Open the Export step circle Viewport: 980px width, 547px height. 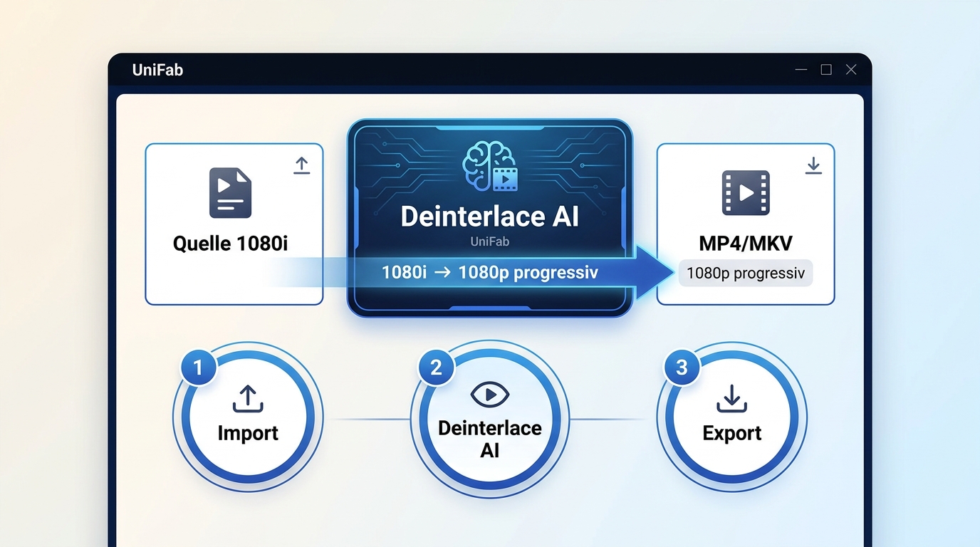731,417
